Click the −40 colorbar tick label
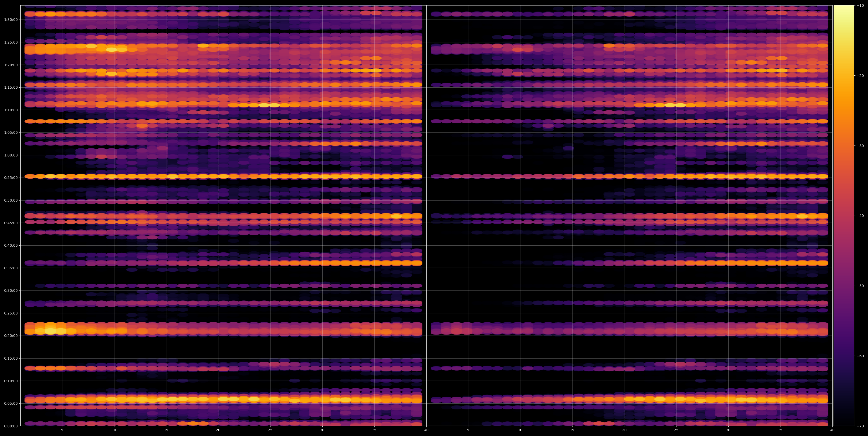 point(860,215)
